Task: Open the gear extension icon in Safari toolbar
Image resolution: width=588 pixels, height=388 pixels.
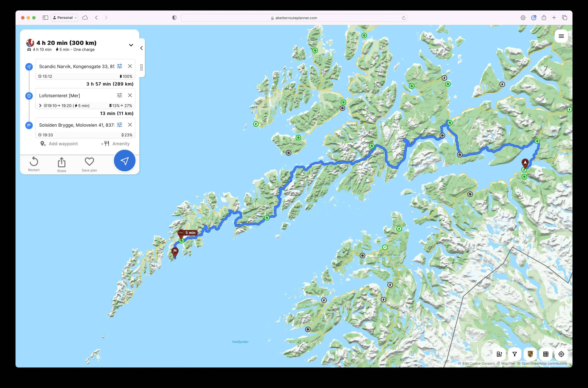Action: [523, 18]
